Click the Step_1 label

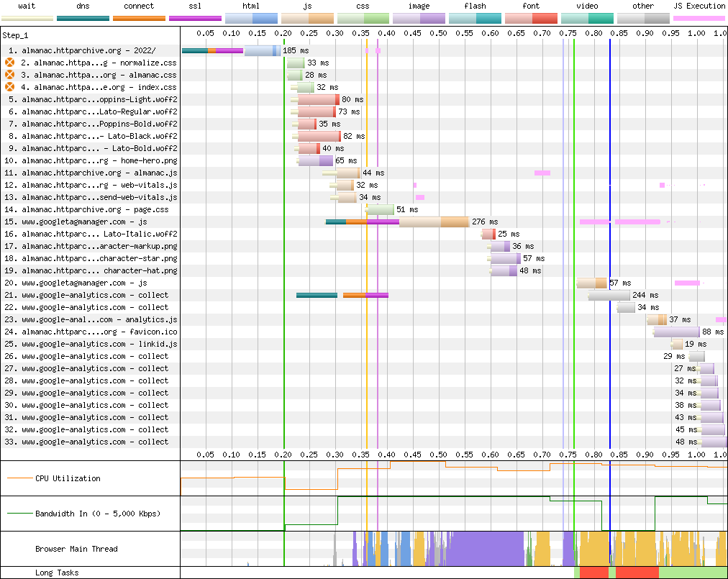[16, 35]
